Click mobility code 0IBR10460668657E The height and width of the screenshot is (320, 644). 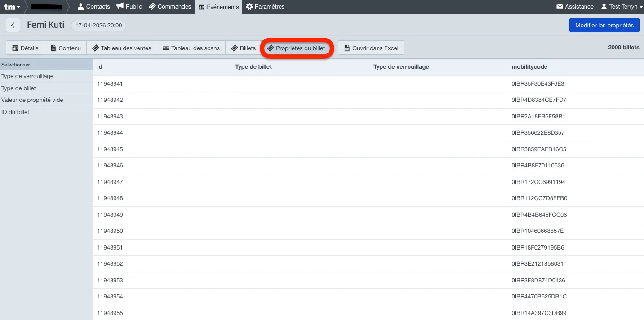537,231
